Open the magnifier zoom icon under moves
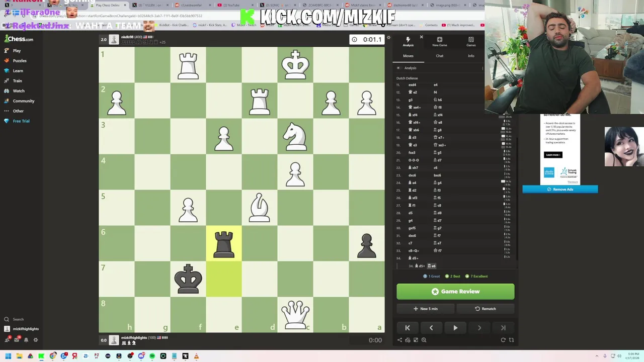 click(424, 340)
